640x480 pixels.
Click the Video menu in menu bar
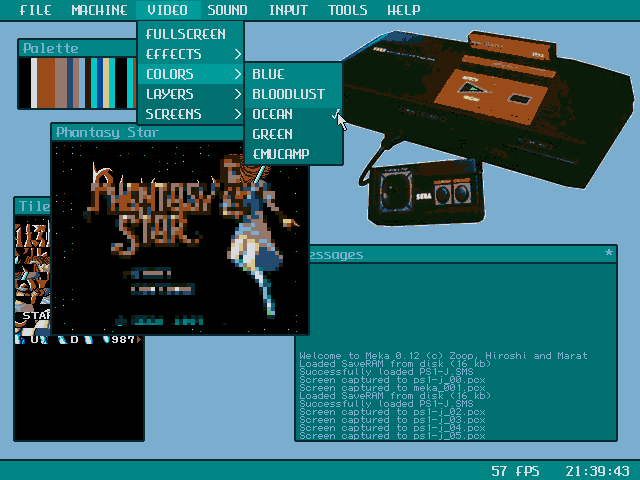click(167, 10)
